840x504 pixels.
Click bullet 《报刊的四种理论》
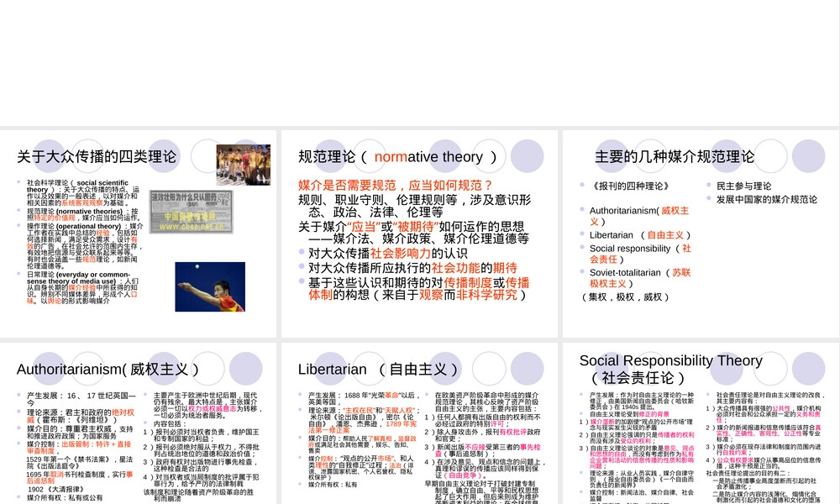(x=629, y=186)
